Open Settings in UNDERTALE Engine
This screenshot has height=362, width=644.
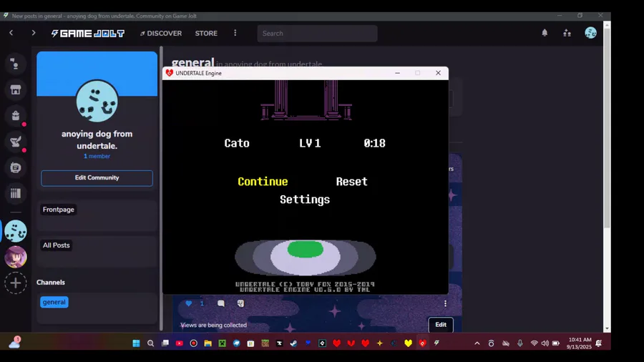[x=305, y=200]
